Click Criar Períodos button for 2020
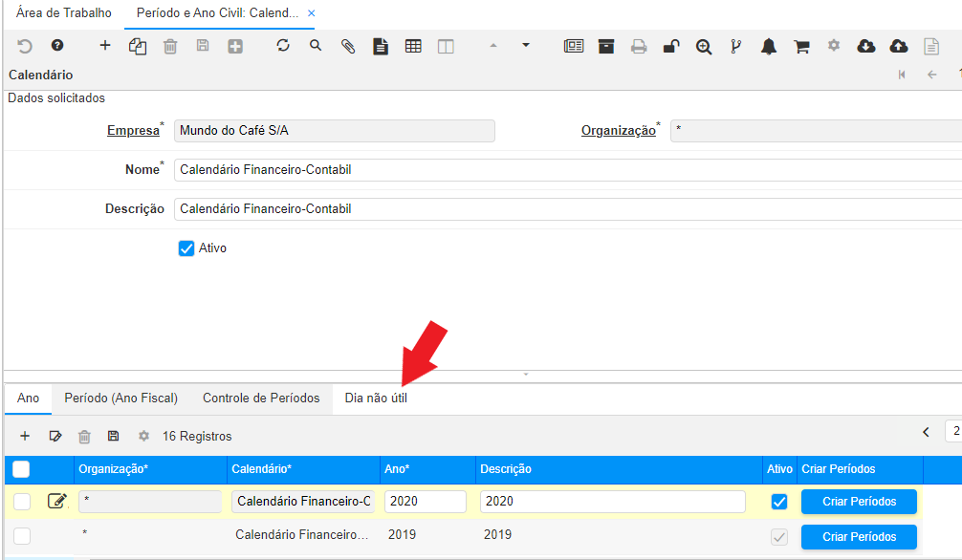Viewport: 962px width, 560px height. coord(859,501)
